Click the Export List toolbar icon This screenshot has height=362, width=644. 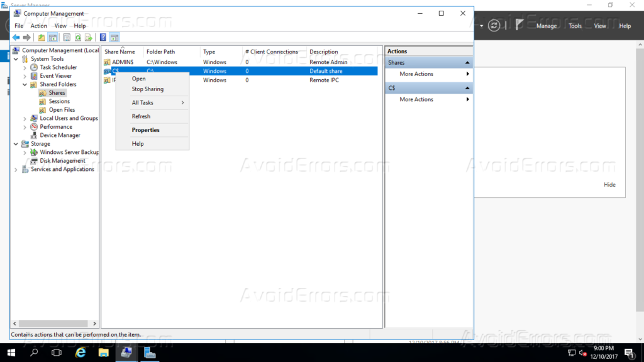(89, 38)
